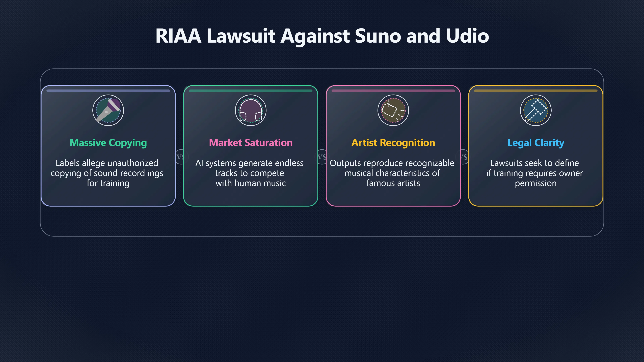
Task: Click the Market Saturation heading
Action: 251,143
